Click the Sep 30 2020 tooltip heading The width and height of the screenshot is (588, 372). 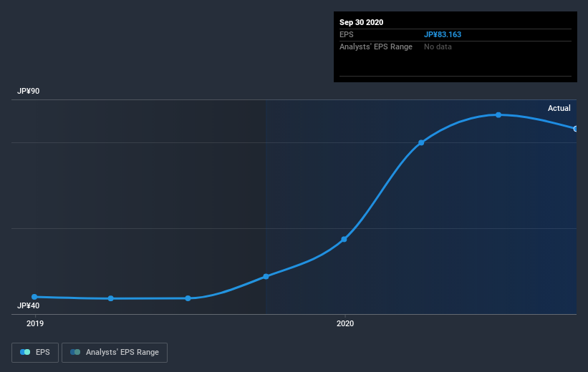[x=361, y=22]
